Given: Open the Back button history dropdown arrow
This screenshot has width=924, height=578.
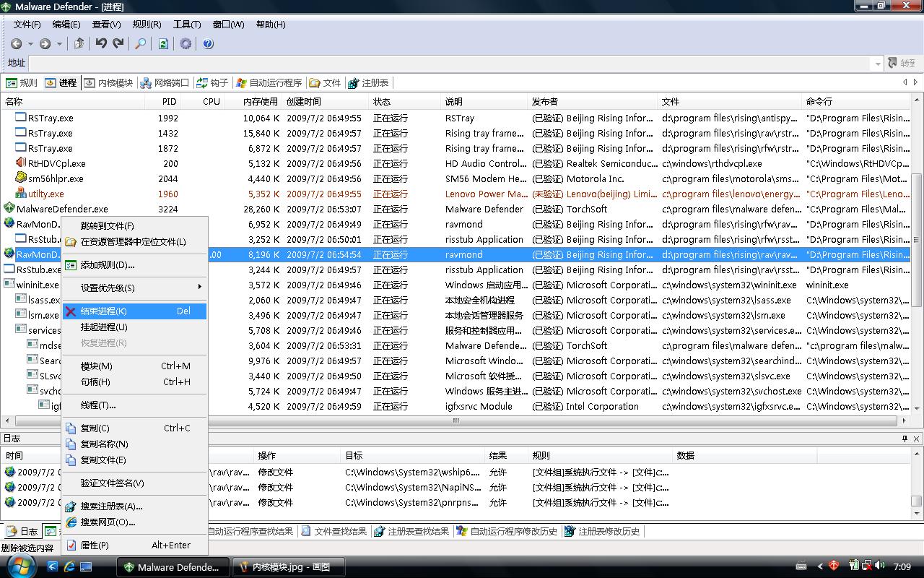Looking at the screenshot, I should [30, 44].
